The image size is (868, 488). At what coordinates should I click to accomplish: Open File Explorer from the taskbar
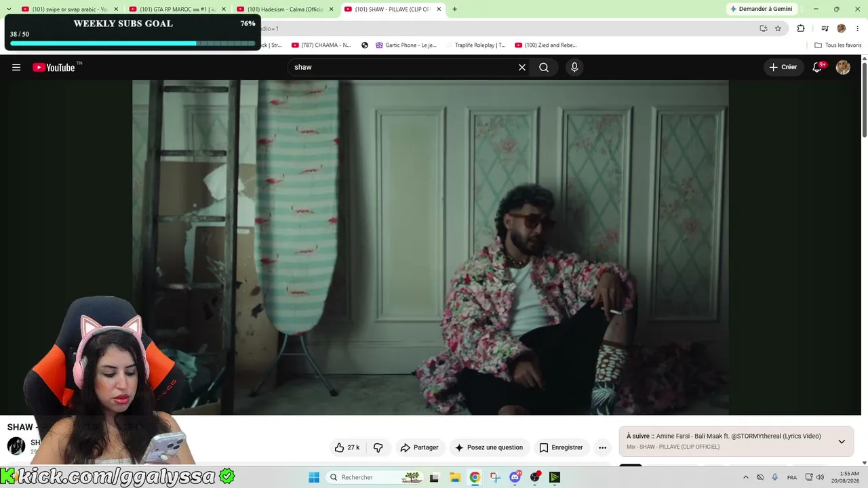point(455,477)
